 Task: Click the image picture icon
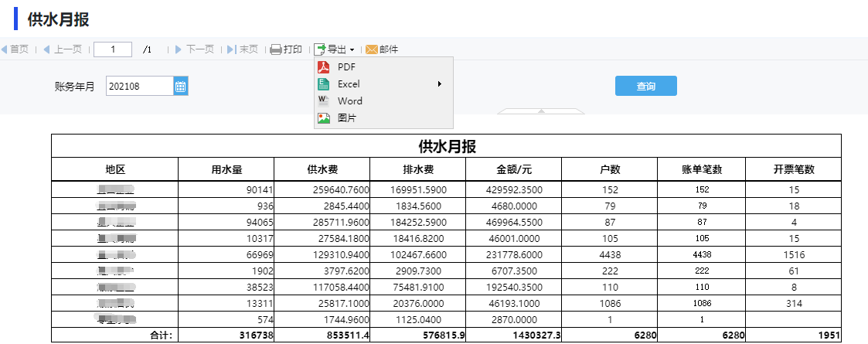tap(323, 118)
